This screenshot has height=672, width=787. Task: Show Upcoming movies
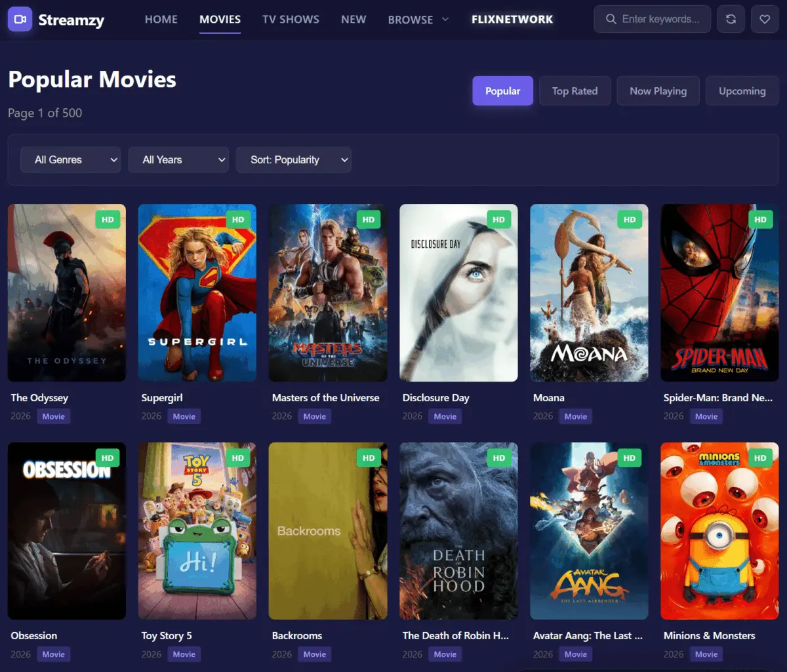[742, 91]
